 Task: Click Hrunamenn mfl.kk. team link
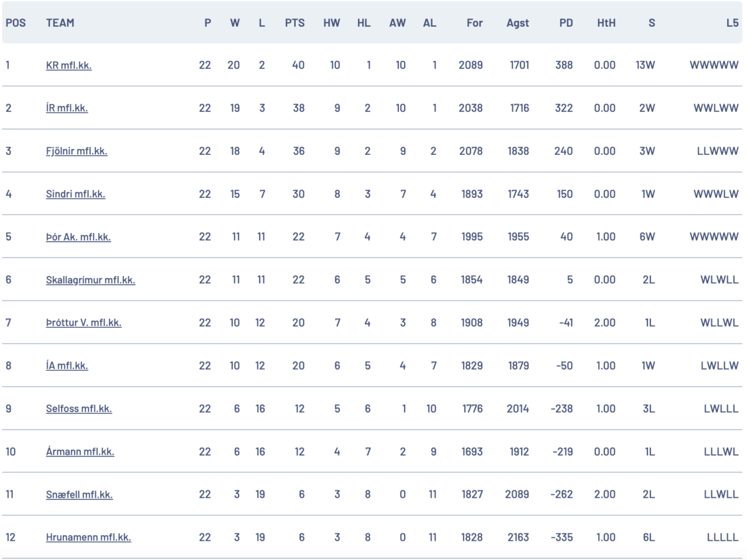coord(88,538)
